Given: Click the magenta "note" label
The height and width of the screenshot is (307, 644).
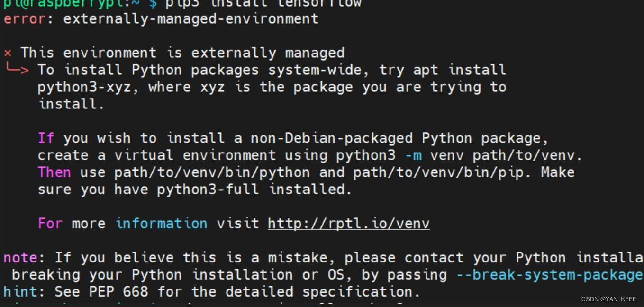Looking at the screenshot, I should click(x=20, y=258).
